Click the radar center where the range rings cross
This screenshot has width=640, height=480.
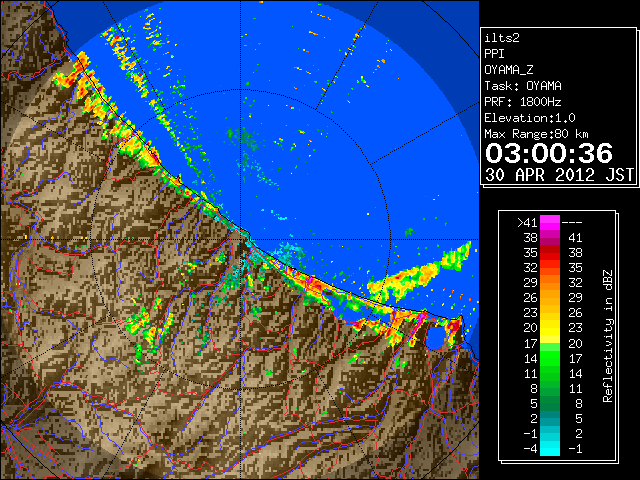241,239
